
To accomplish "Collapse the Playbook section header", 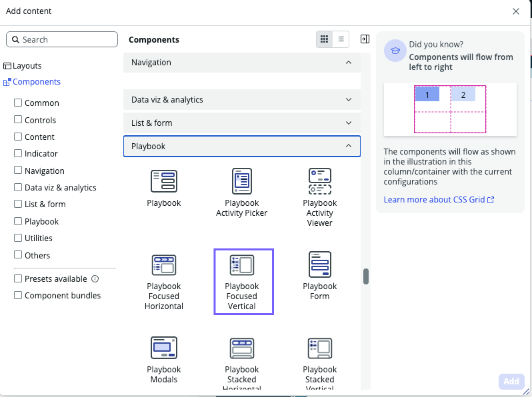I will (241, 147).
